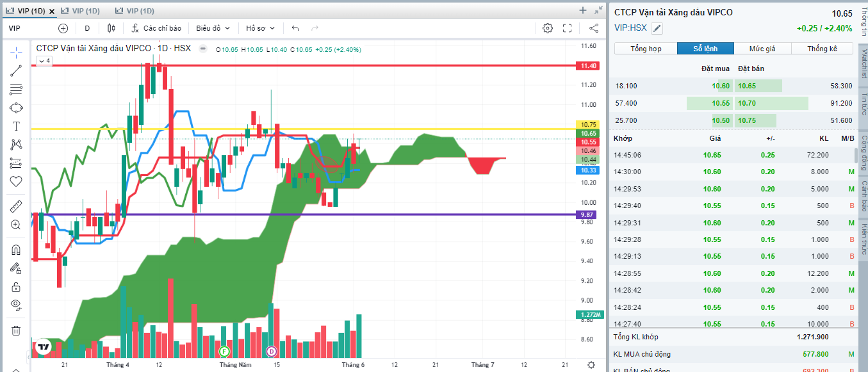Open the forecast and measurement tools
This screenshot has height=372, width=868.
16,163
